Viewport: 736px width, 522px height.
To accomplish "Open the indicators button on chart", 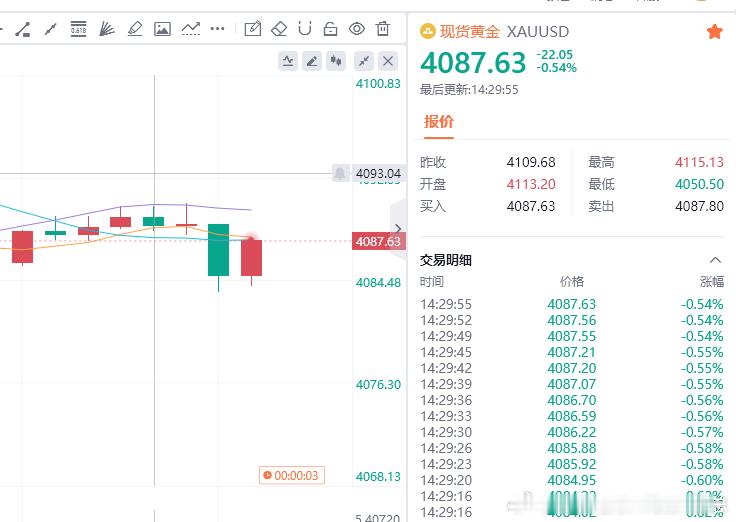I will pos(288,61).
